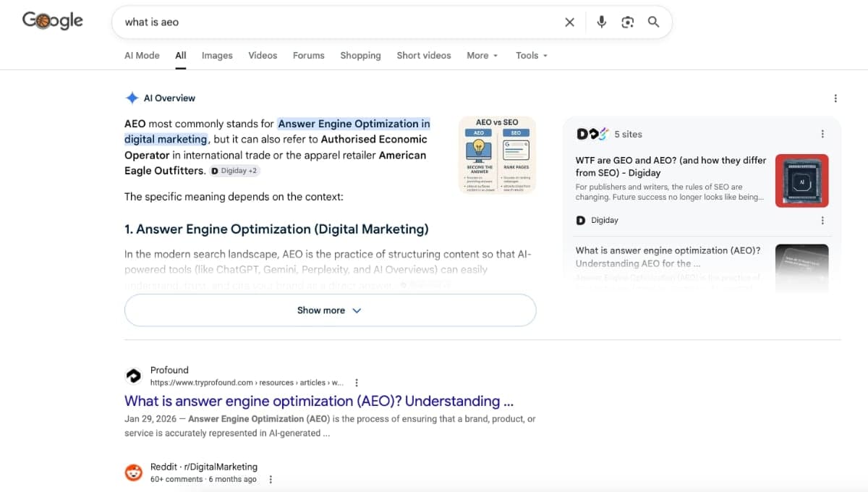Click highlighted text Answer Engine Optimization in
Viewport: 868px width, 492px height.
point(354,124)
